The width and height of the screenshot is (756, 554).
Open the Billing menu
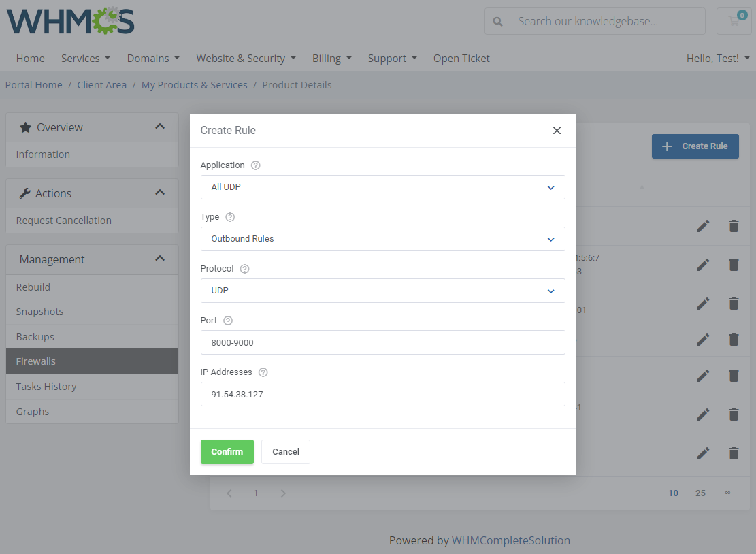[331, 59]
